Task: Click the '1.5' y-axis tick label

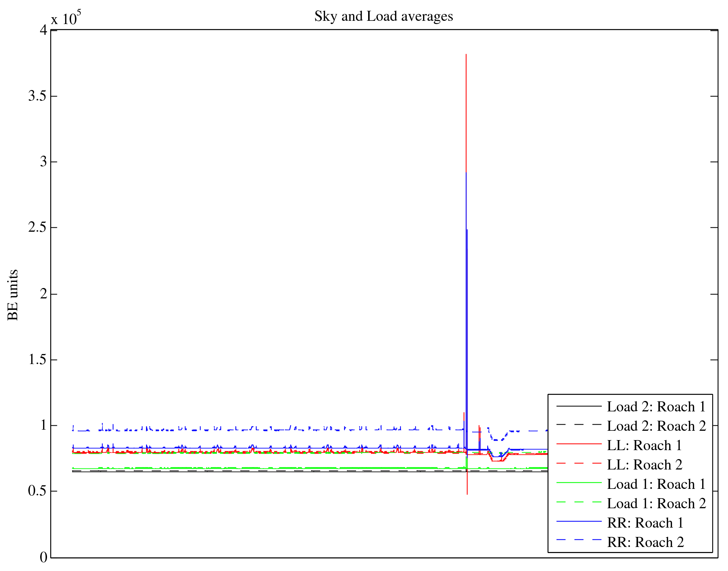Action: click(x=37, y=359)
